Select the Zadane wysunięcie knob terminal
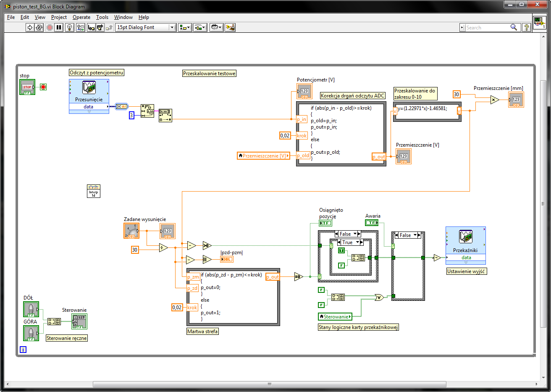The height and width of the screenshot is (392, 551). pos(131,231)
